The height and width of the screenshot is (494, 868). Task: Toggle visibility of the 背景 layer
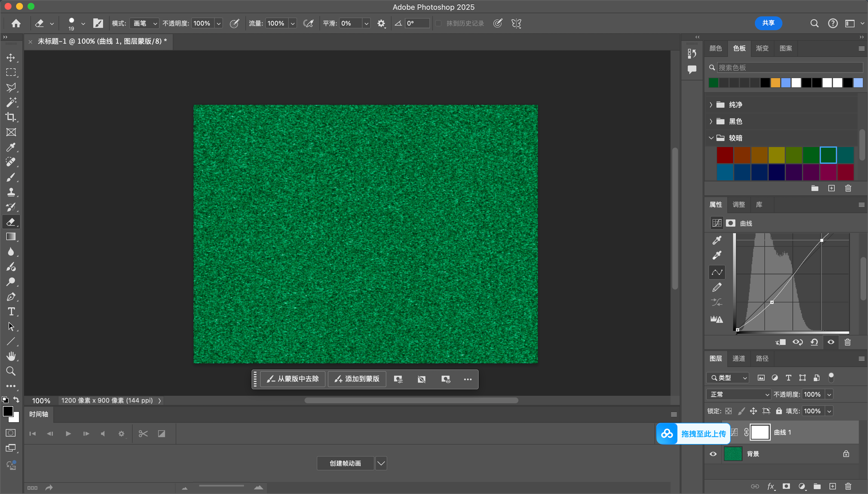pos(713,454)
